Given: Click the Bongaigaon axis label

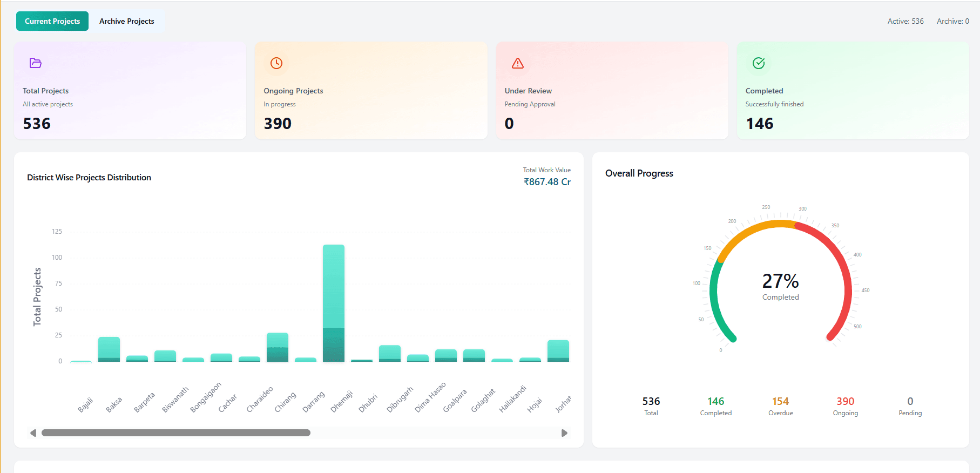Looking at the screenshot, I should 206,397.
